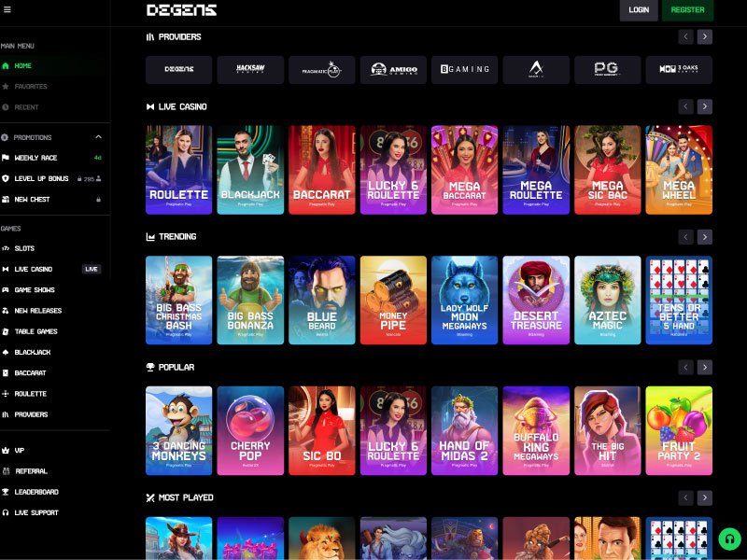This screenshot has height=560, width=747.
Task: Advance the Trending carousel forward
Action: (x=705, y=237)
